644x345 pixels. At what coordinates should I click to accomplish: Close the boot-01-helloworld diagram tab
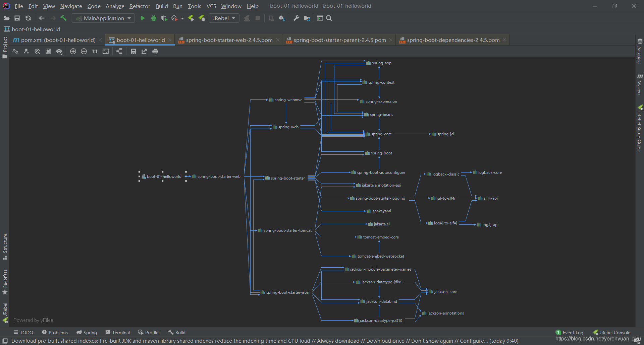170,40
